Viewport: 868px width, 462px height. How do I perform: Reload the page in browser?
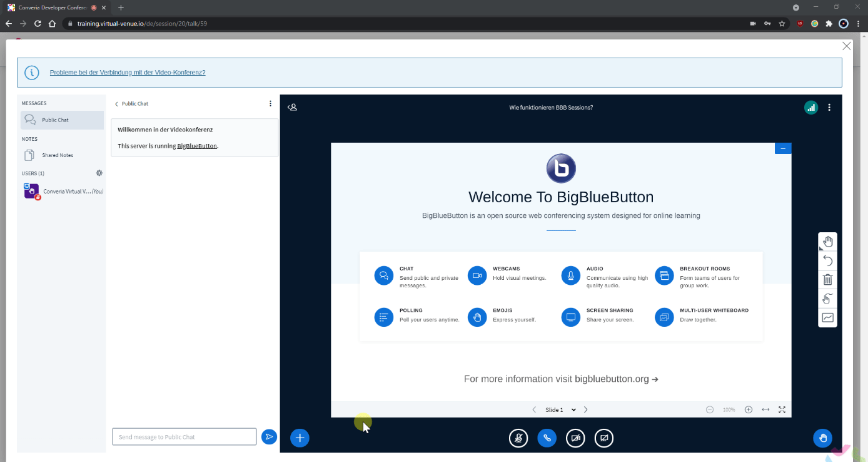[38, 24]
